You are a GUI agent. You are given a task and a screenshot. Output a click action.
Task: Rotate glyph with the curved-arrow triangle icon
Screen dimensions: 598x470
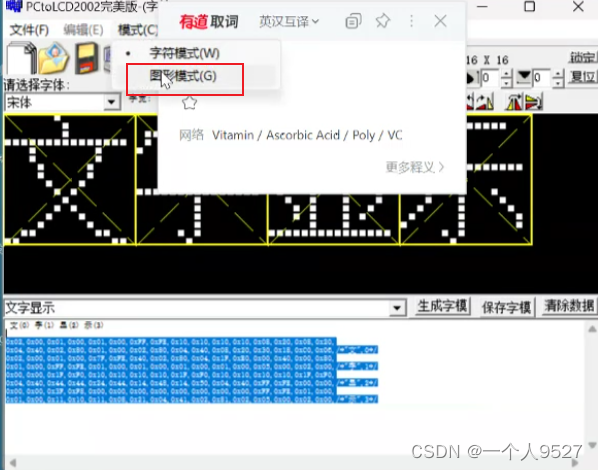coord(485,102)
